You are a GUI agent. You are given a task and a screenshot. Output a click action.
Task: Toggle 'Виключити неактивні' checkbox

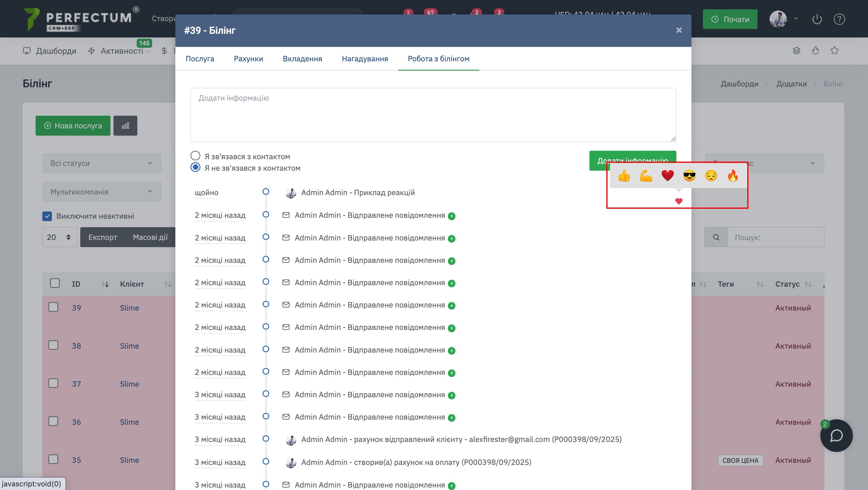pos(47,216)
